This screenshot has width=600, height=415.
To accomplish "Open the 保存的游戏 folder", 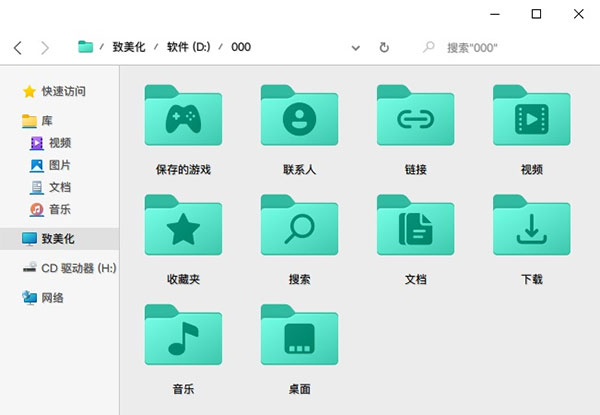I will coord(183,120).
